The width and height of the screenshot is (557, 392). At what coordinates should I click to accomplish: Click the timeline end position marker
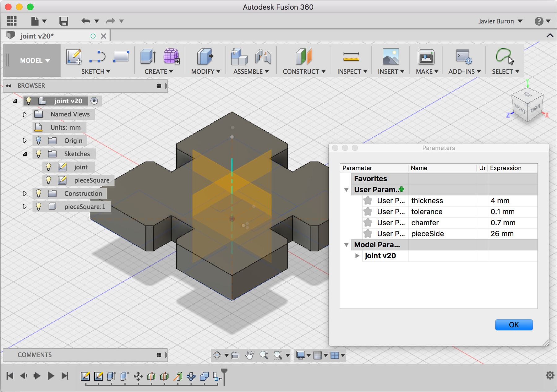click(224, 377)
